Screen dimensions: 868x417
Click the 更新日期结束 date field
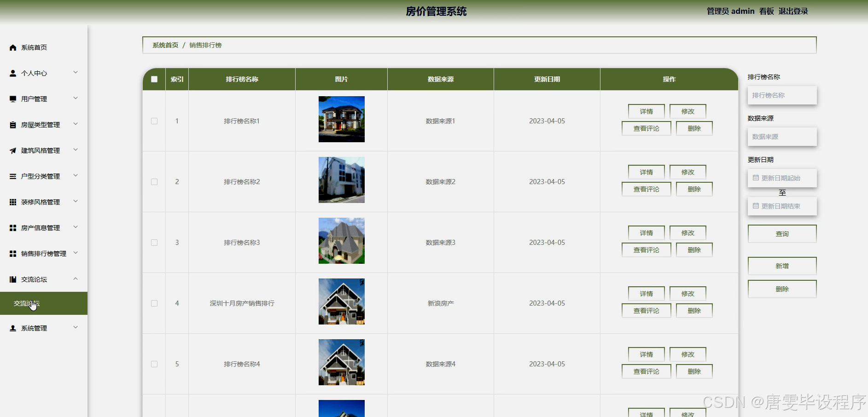click(782, 206)
